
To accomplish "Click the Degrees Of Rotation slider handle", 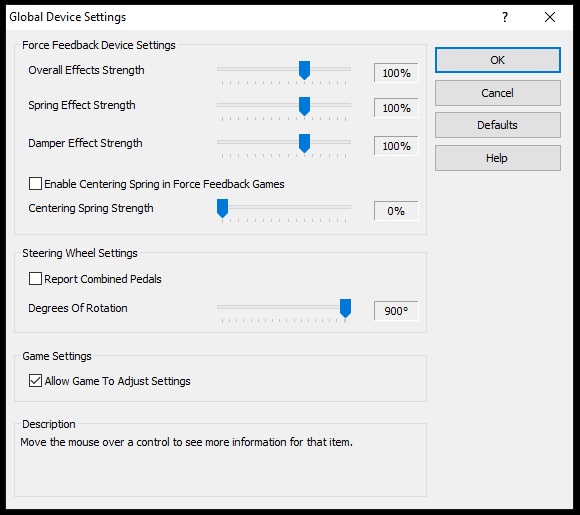I will click(345, 308).
